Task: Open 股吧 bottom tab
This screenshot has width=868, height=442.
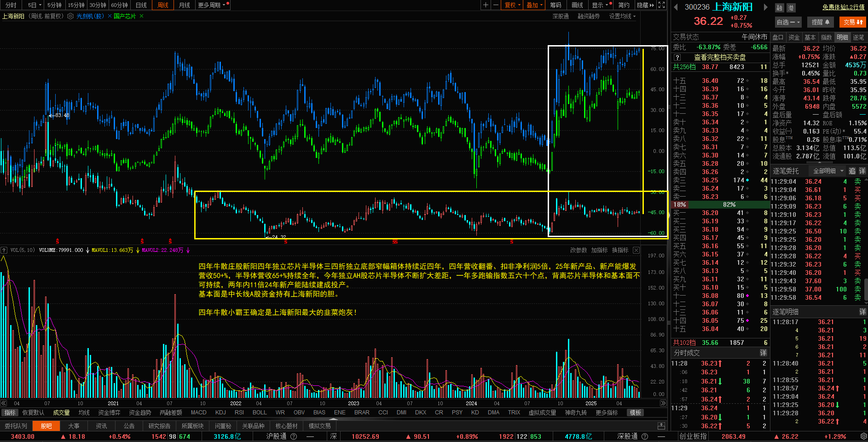Action: pos(46,426)
